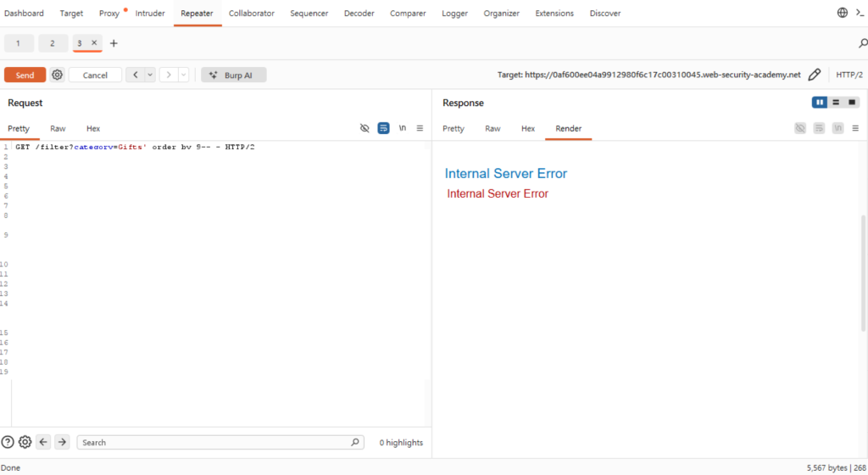Open the help question mark icon
The height and width of the screenshot is (475, 868).
7,442
